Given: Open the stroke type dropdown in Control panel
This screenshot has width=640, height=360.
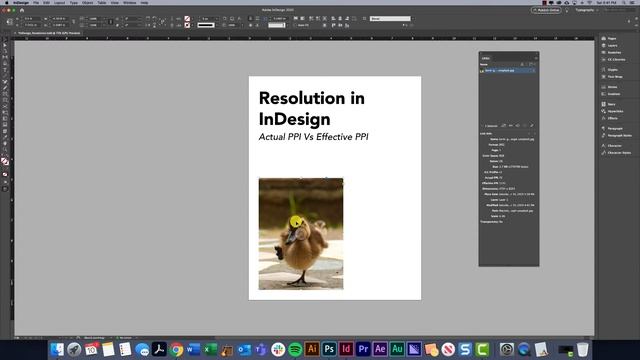Looking at the screenshot, I should coord(217,25).
